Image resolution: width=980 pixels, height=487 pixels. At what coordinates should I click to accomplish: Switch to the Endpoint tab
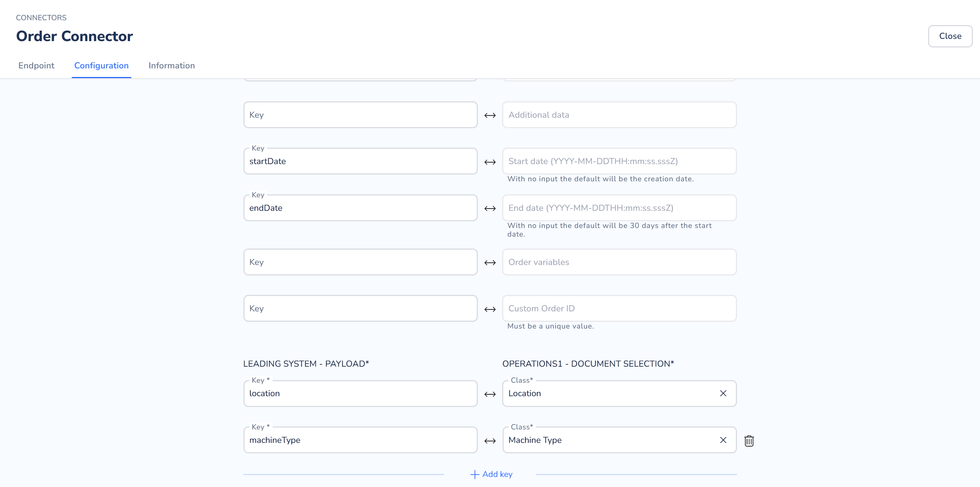[36, 65]
